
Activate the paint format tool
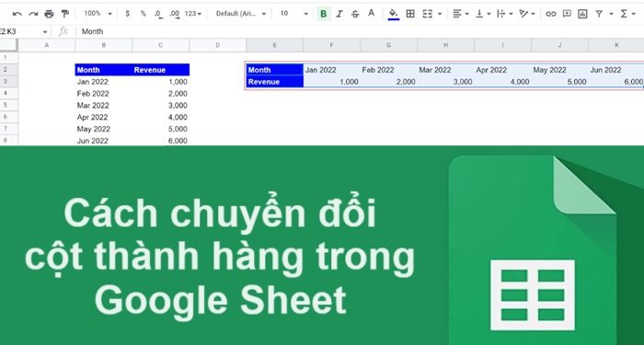(65, 14)
